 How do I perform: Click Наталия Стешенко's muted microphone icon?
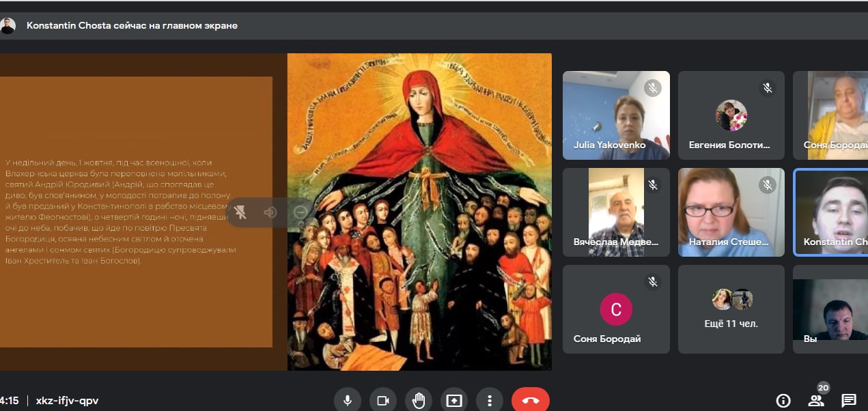click(768, 185)
